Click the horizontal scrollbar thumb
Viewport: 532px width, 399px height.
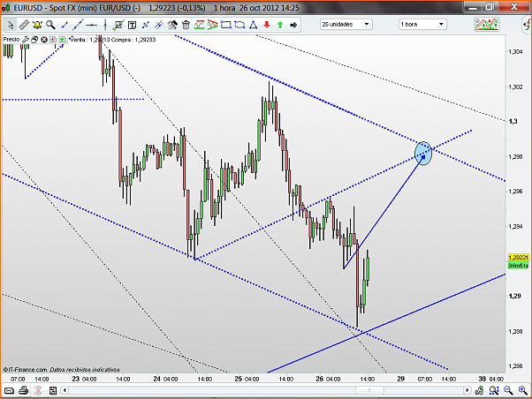click(369, 390)
